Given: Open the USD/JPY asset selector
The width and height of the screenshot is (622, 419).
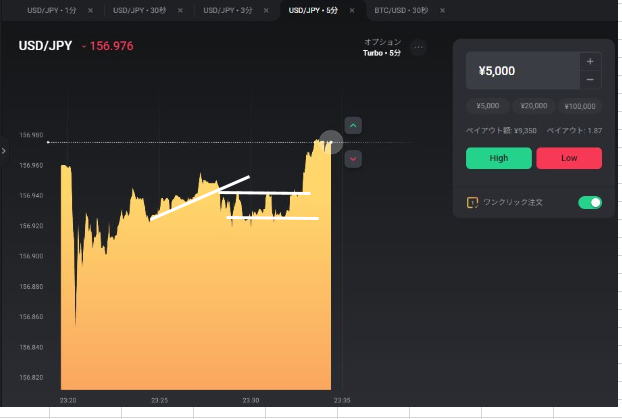Looking at the screenshot, I should pyautogui.click(x=45, y=46).
